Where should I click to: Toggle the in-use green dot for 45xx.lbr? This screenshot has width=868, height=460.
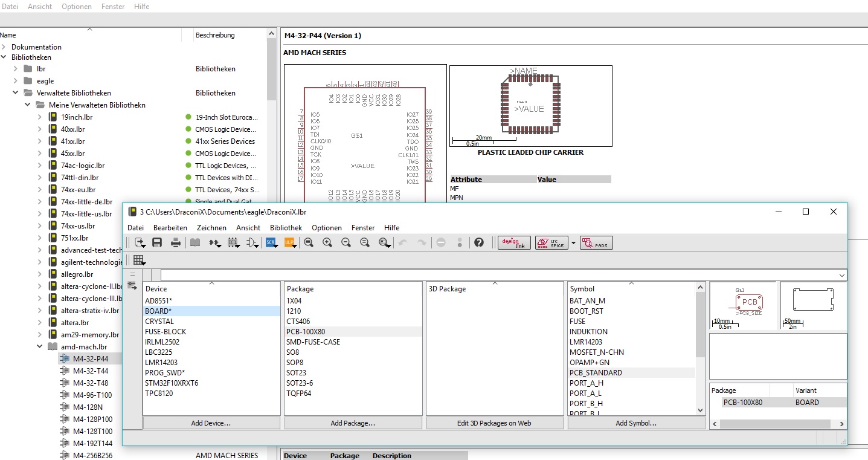click(188, 154)
